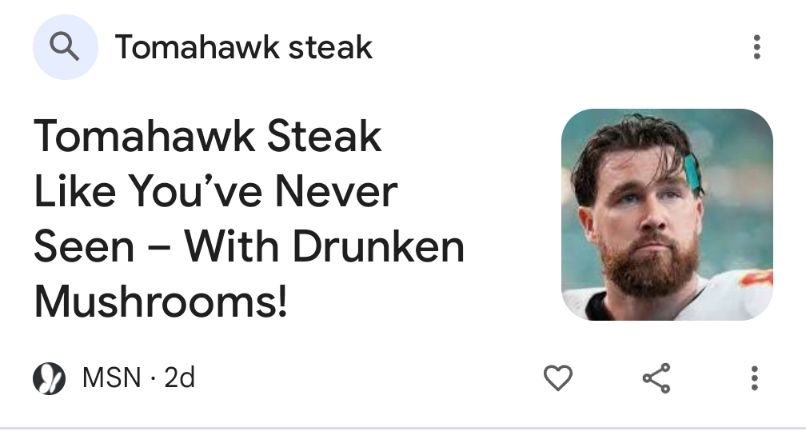Screen dimensions: 806x430
Task: Show topic options next to Tomahawk steak
Action: tap(756, 47)
